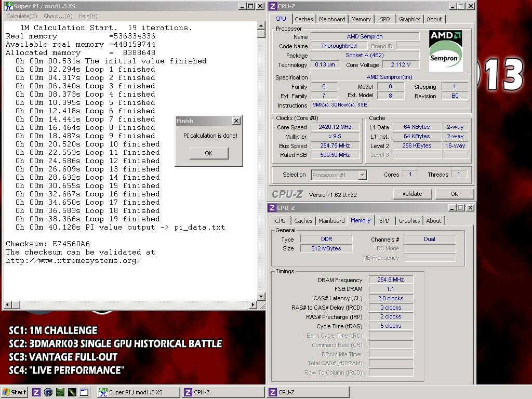The width and height of the screenshot is (532, 399).
Task: Click the round blue quick launch icon
Action: [x=48, y=393]
